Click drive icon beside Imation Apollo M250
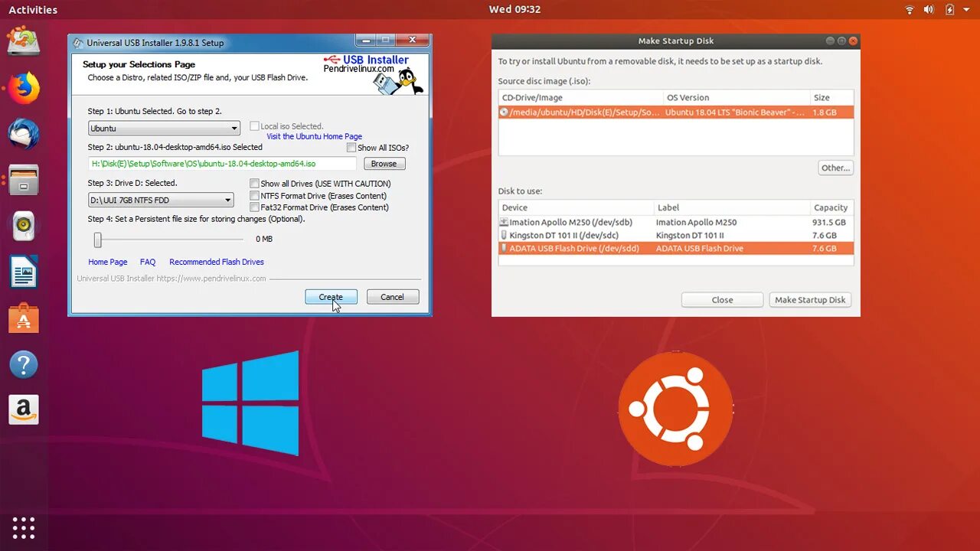980x551 pixels. [504, 222]
